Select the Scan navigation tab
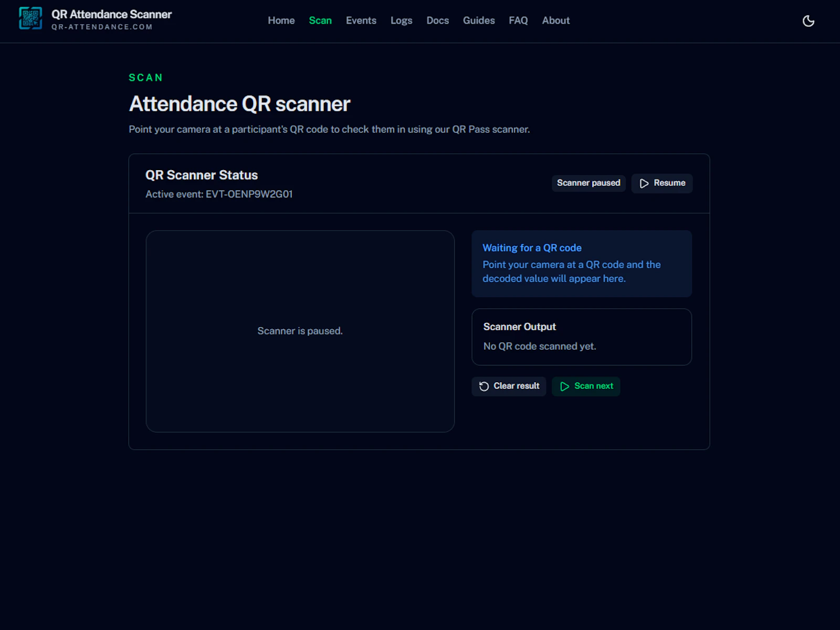Screen dimensions: 840x630 pos(320,20)
